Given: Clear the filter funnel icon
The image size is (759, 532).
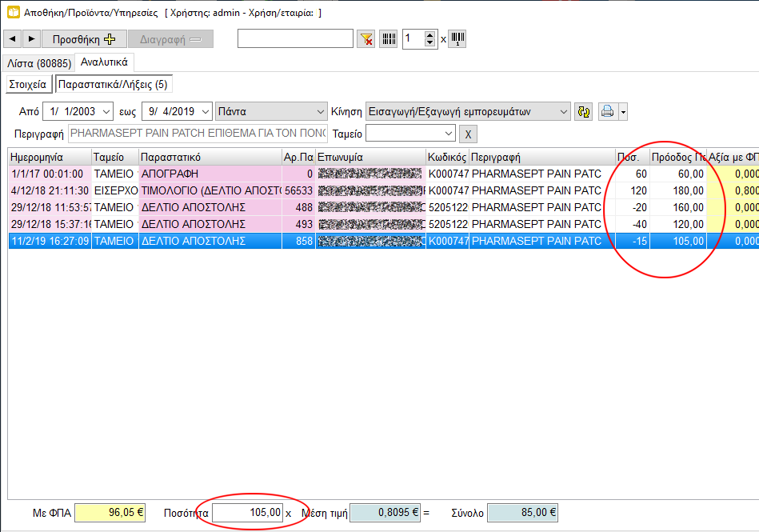Looking at the screenshot, I should pyautogui.click(x=366, y=38).
